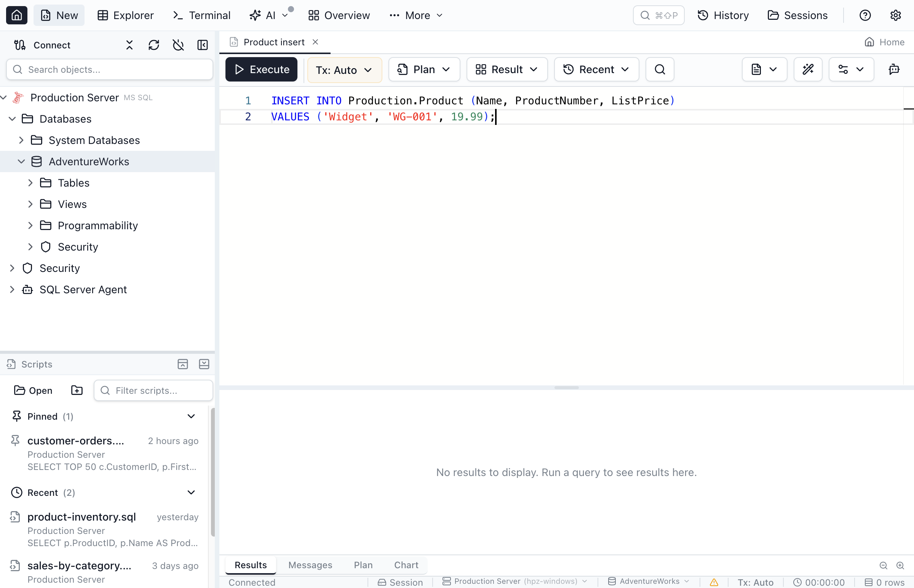
Task: Minimize the Scripts panel icon
Action: click(x=204, y=364)
